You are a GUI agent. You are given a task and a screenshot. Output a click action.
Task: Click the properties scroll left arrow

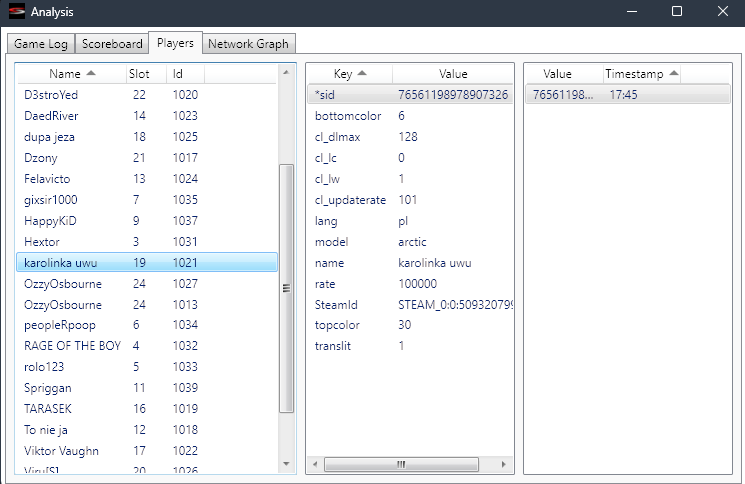[315, 464]
